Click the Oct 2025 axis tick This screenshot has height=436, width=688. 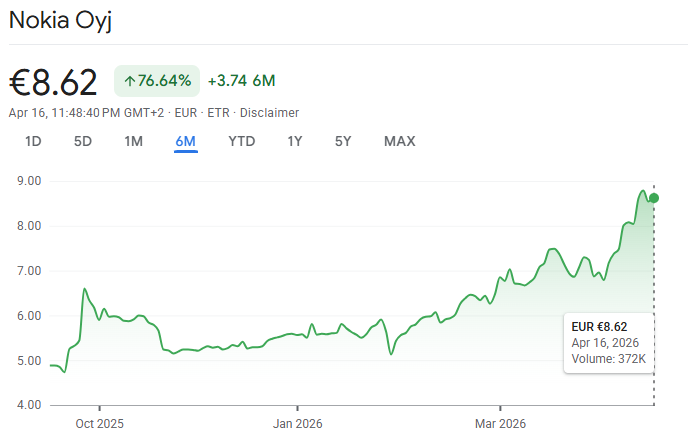(100, 408)
